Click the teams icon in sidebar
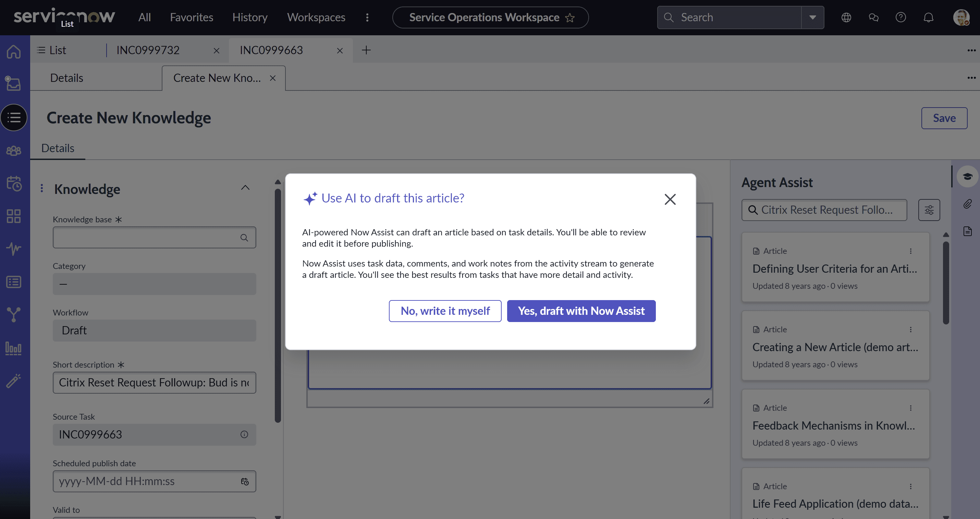980x519 pixels. point(14,151)
